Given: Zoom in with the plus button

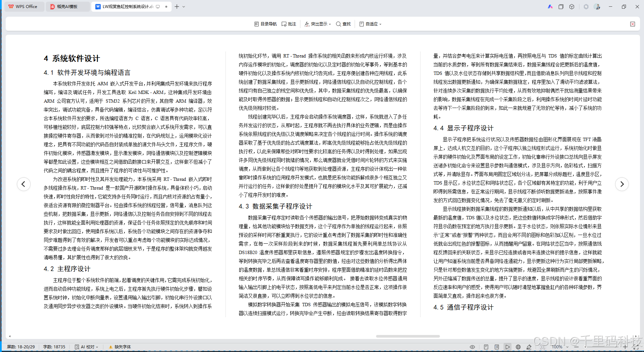Looking at the screenshot, I should click(x=625, y=347).
